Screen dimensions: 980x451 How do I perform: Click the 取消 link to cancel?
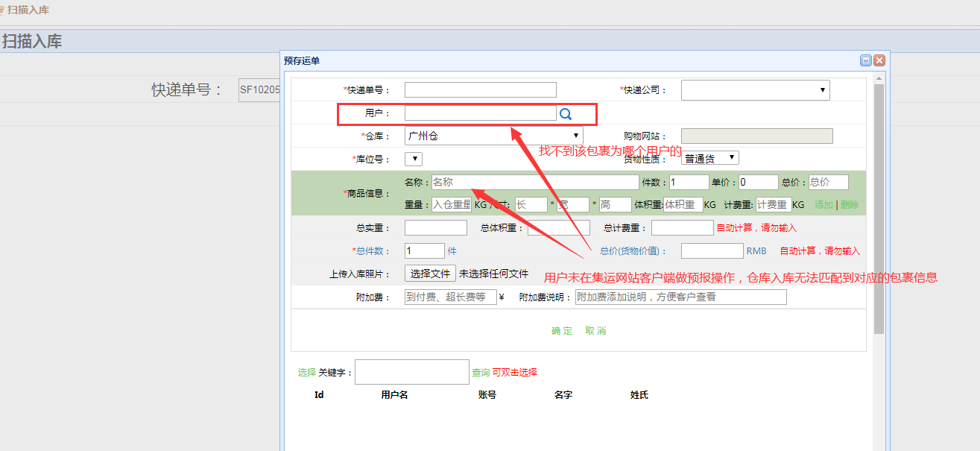coord(595,331)
